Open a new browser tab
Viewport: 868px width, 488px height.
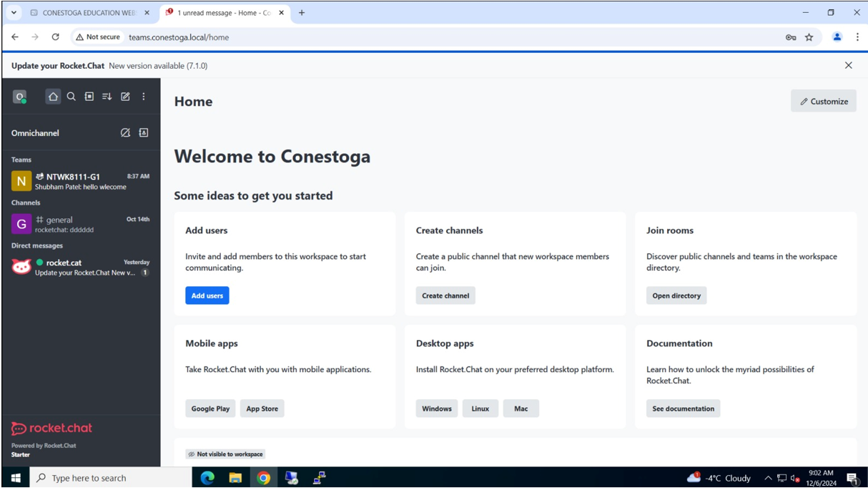[x=302, y=13]
